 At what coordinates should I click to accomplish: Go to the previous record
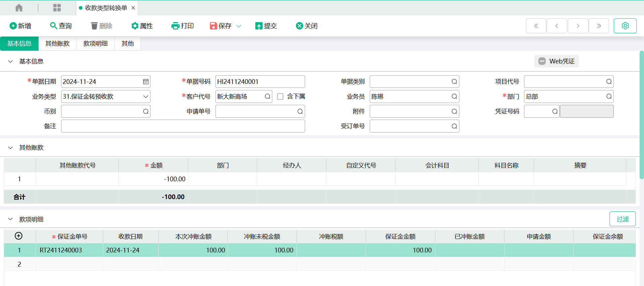557,26
